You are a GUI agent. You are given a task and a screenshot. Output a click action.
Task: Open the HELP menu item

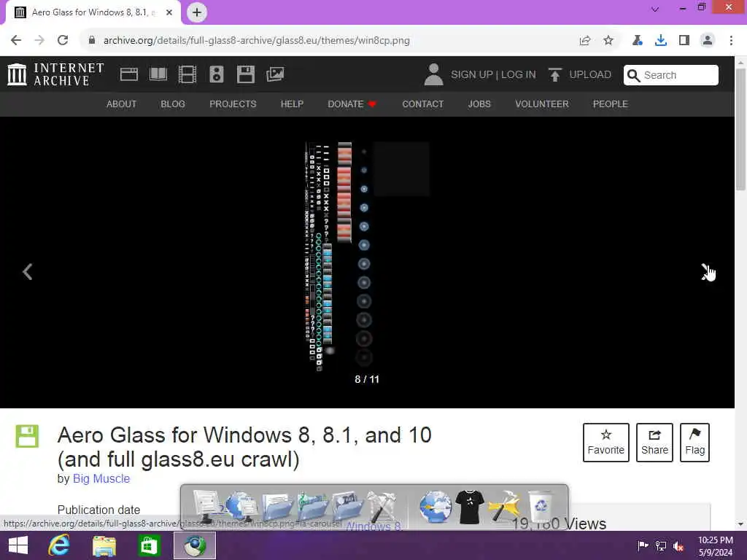[x=292, y=104]
